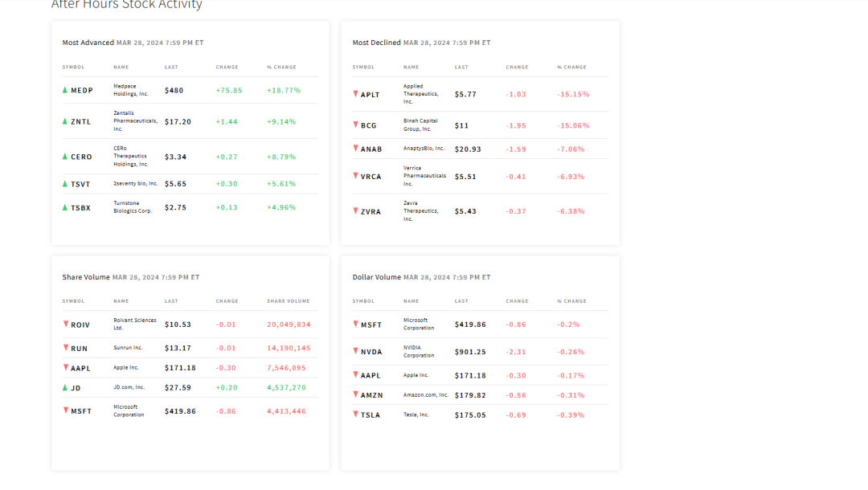Click the green up arrow beside MEDP
This screenshot has width=868, height=490.
pos(65,90)
